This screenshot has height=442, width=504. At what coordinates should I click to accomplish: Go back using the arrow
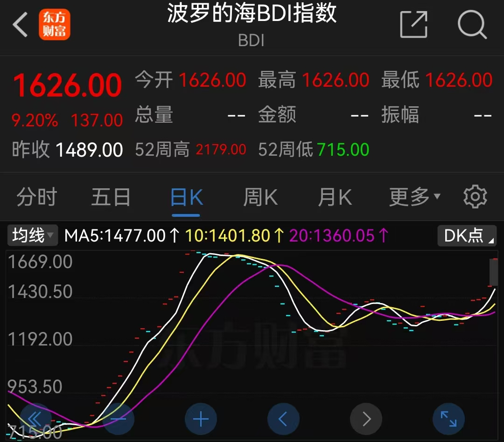19,24
